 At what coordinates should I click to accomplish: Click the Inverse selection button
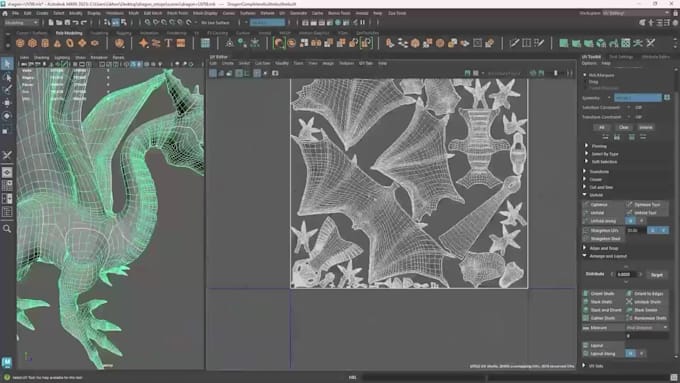[645, 127]
